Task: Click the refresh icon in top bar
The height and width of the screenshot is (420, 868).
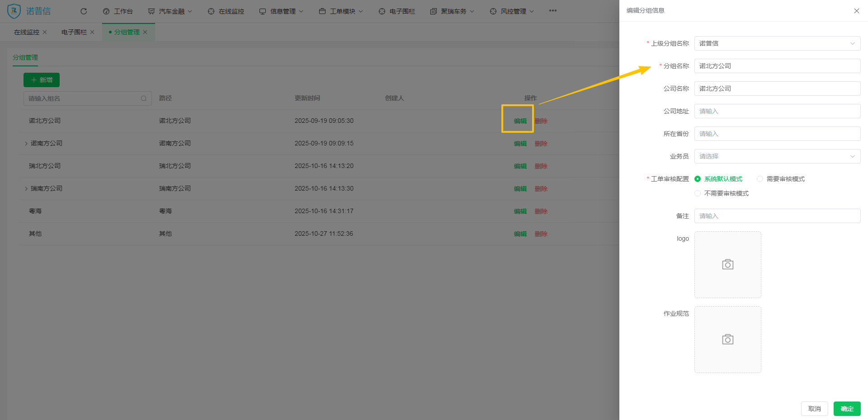Action: [x=84, y=11]
